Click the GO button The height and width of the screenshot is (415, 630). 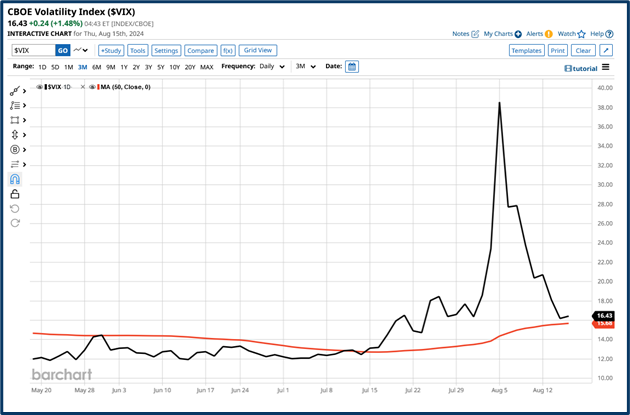63,51
